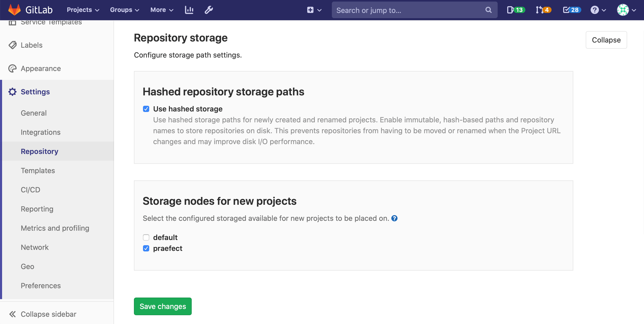Image resolution: width=644 pixels, height=324 pixels.
Task: Click the storage nodes help question icon
Action: point(394,218)
